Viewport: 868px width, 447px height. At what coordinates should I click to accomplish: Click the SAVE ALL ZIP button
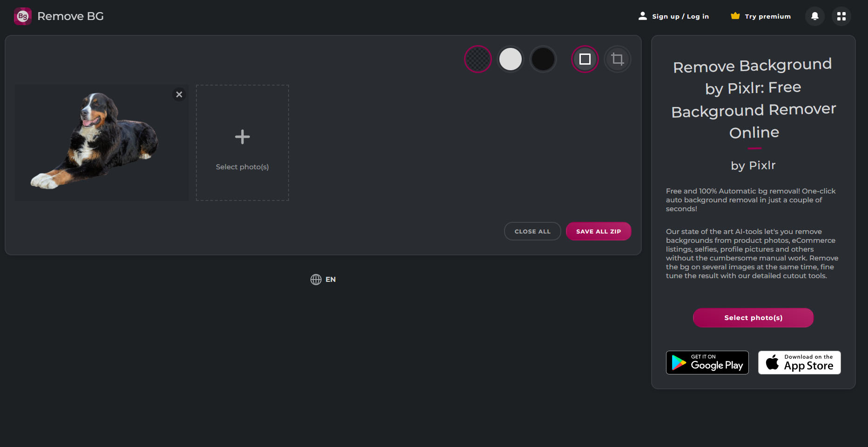(599, 231)
